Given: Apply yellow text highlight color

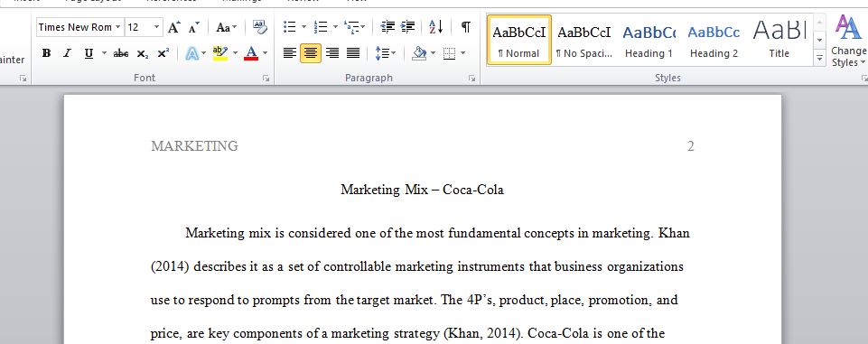Looking at the screenshot, I should pyautogui.click(x=220, y=53).
